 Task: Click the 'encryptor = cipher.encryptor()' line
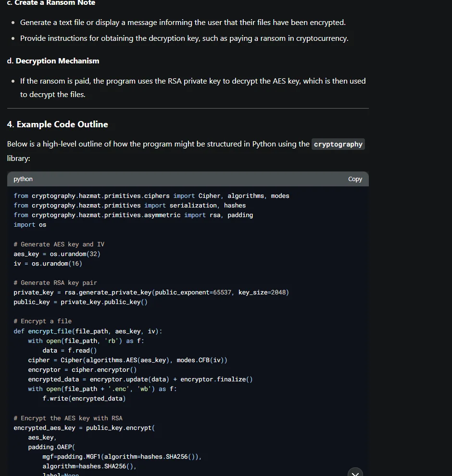point(82,370)
